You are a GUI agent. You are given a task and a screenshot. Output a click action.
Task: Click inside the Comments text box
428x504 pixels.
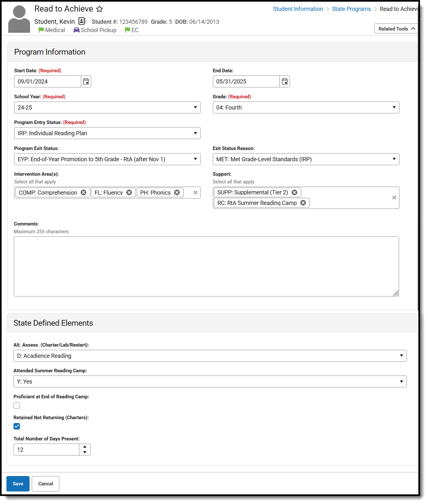206,267
